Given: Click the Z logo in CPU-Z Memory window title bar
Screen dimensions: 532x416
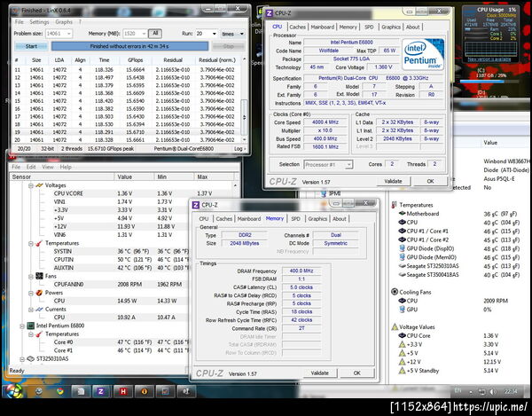Looking at the screenshot, I should click(196, 205).
